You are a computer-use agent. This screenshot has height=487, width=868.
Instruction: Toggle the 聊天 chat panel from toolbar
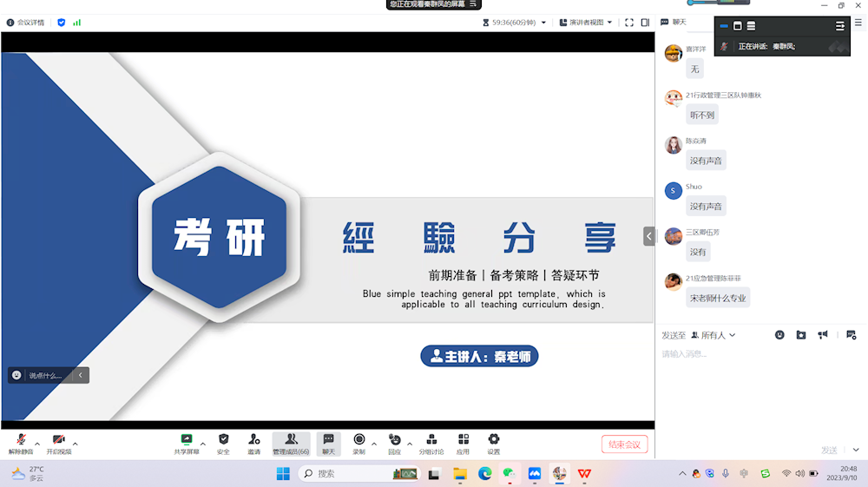pos(328,444)
